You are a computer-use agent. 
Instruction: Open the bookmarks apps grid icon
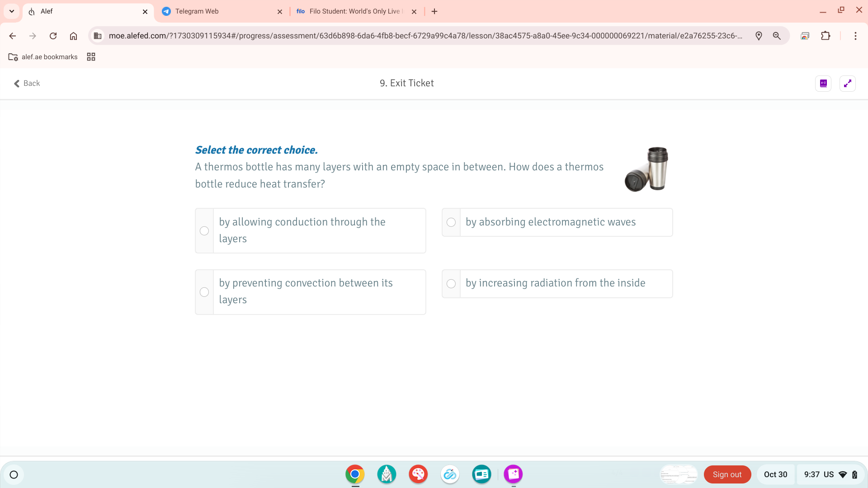pyautogui.click(x=91, y=57)
